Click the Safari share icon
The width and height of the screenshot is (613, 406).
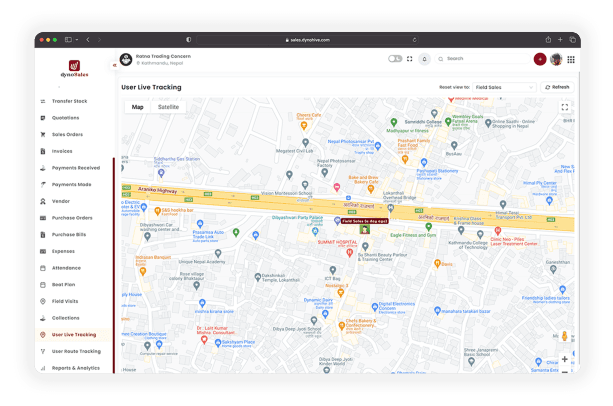point(548,39)
